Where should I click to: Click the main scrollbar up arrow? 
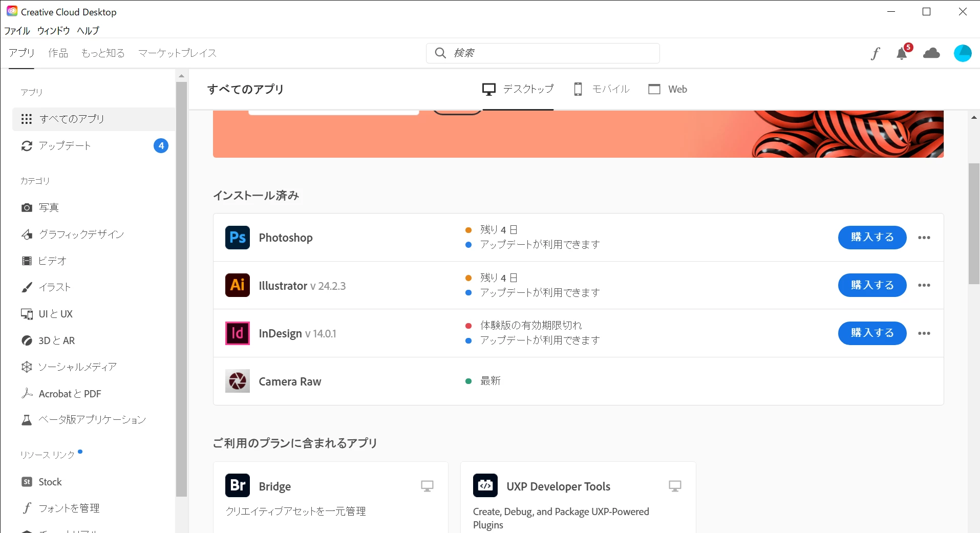(974, 118)
